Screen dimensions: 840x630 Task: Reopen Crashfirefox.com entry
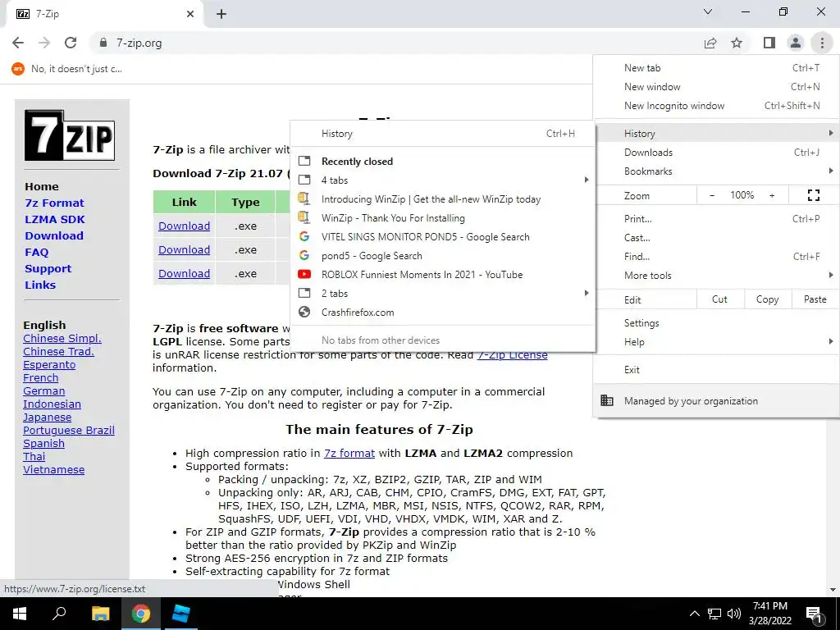[x=442, y=313]
